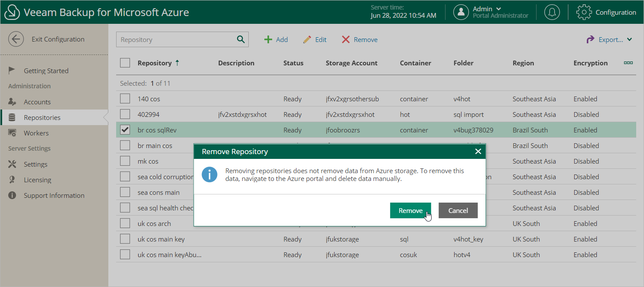Viewport: 644px width, 287px height.
Task: Click the Veeam logo icon
Action: pyautogui.click(x=13, y=12)
